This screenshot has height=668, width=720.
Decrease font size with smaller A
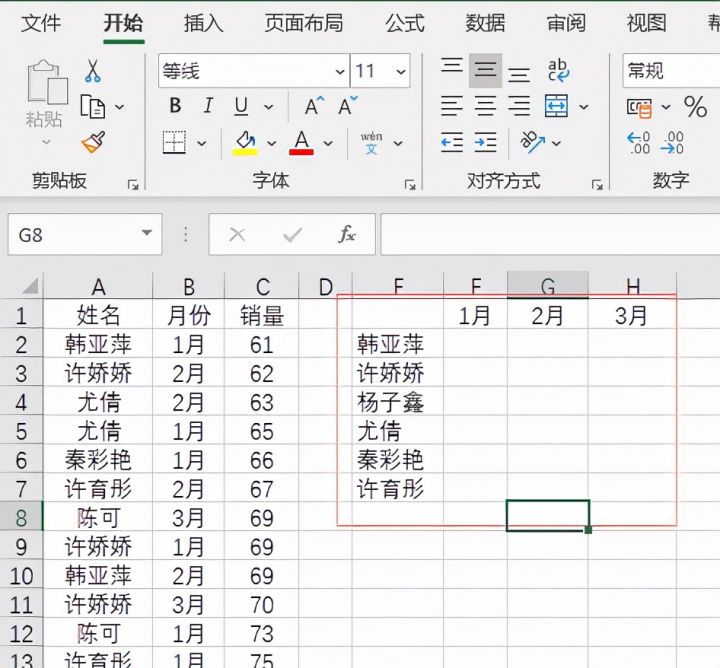tap(348, 106)
